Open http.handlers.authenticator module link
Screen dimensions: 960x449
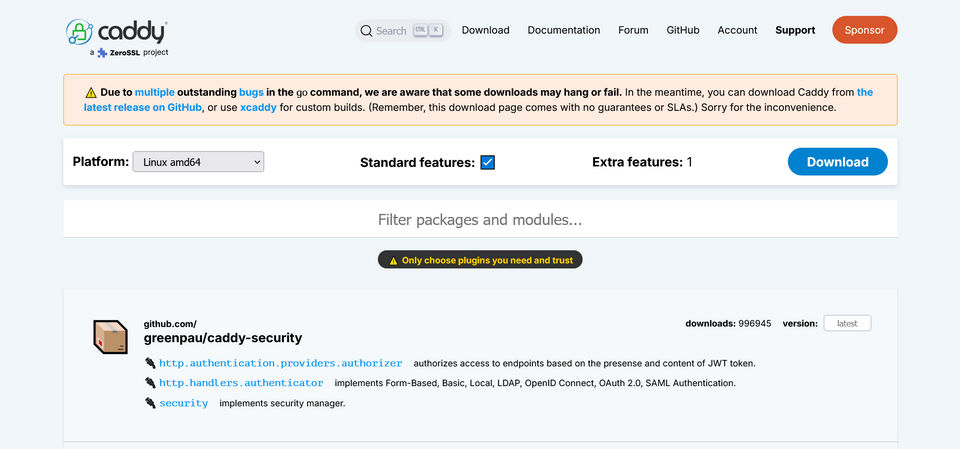pos(241,383)
